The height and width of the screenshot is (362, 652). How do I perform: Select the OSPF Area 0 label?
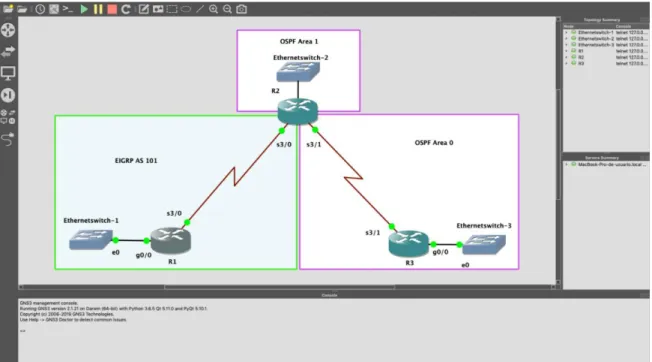point(434,143)
